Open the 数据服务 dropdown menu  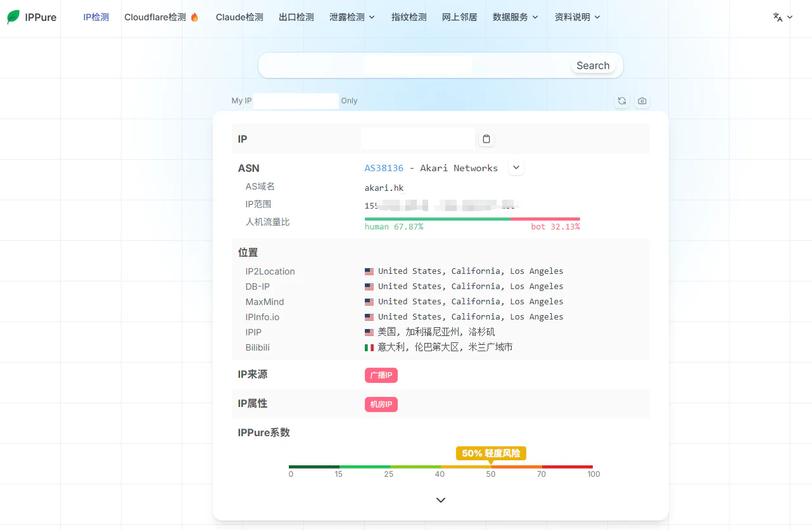(x=516, y=17)
